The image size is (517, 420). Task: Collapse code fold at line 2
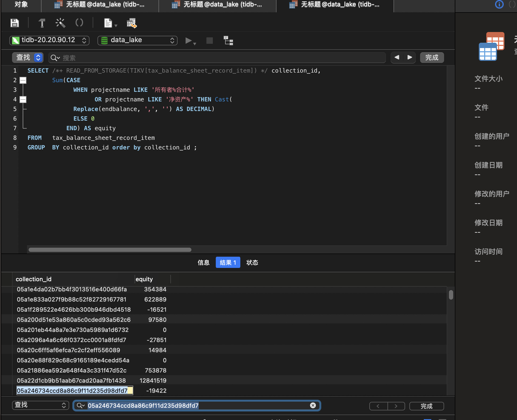(23, 80)
